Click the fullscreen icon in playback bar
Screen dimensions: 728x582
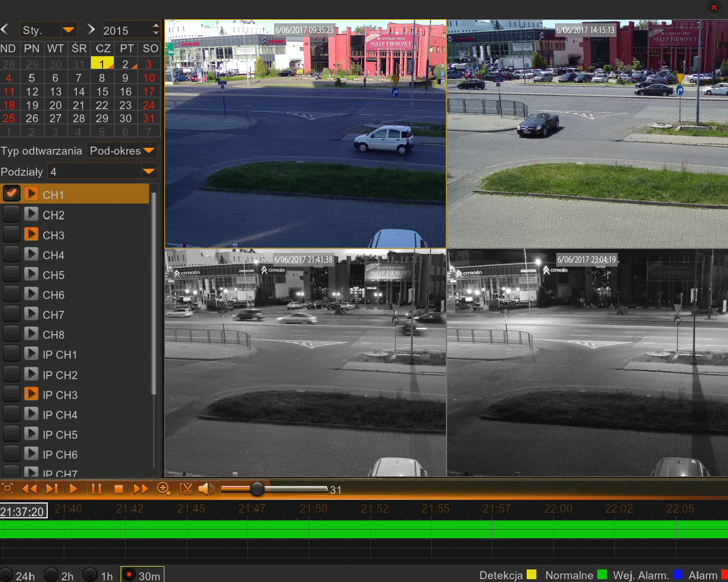click(x=7, y=489)
